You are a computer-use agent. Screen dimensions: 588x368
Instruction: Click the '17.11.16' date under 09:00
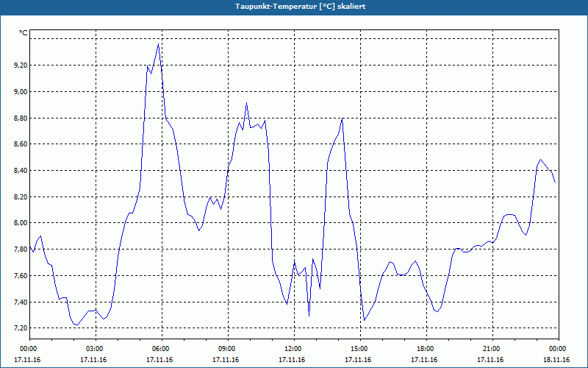[x=226, y=360]
